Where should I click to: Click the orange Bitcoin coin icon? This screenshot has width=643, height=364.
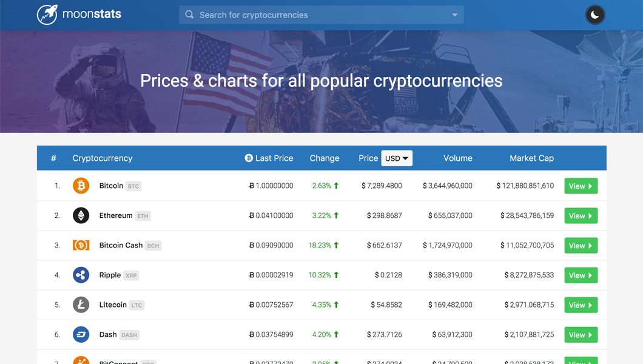click(x=81, y=186)
